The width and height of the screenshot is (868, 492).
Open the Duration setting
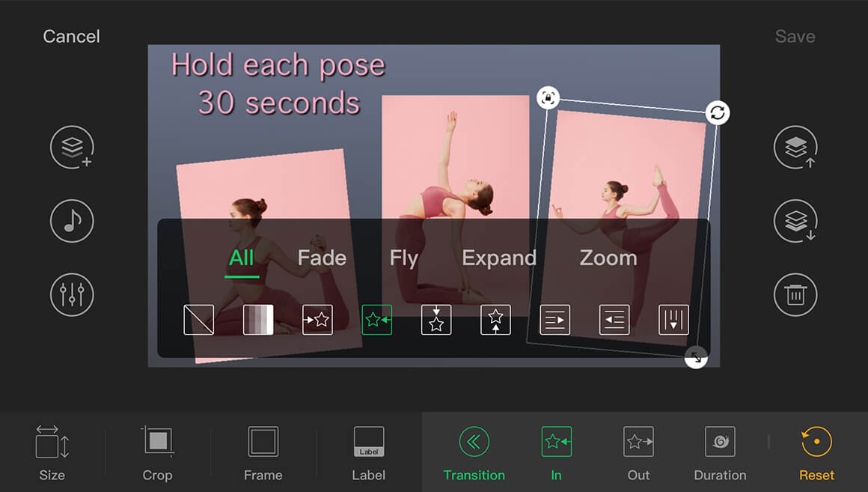coord(720,453)
